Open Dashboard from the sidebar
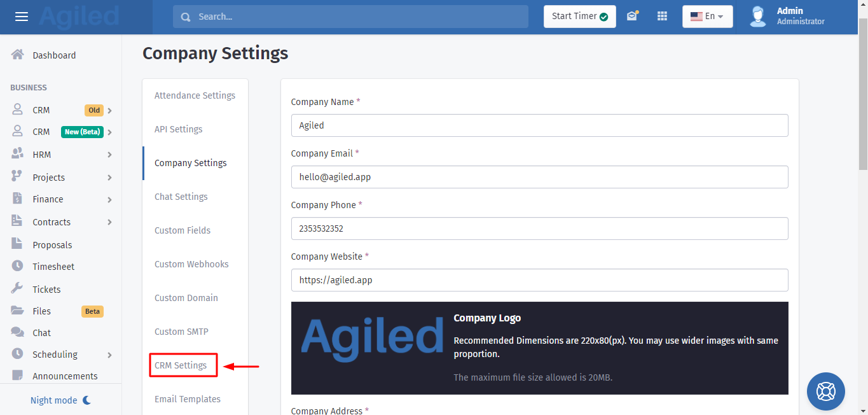The image size is (868, 415). point(53,55)
